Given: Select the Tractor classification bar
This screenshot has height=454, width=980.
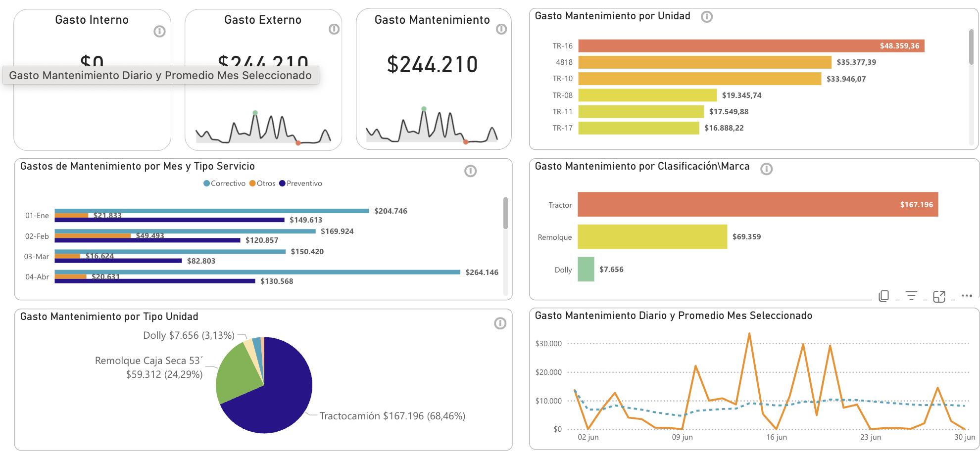Looking at the screenshot, I should [x=758, y=204].
